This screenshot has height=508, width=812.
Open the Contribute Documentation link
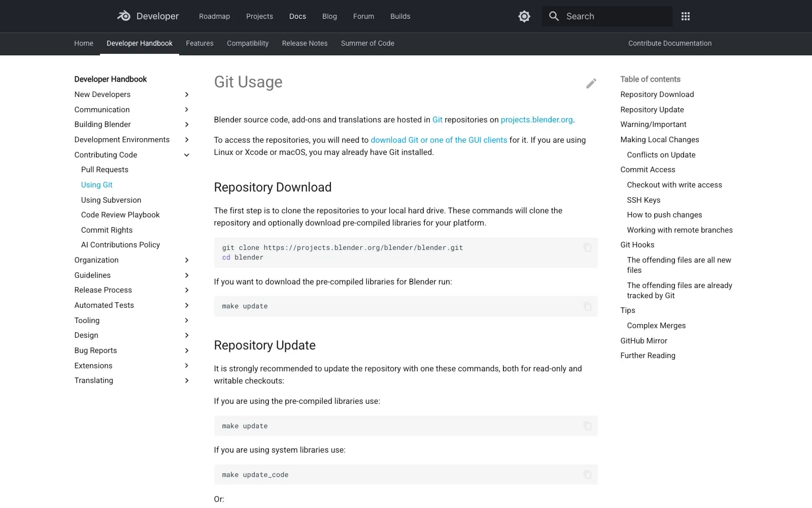[670, 43]
